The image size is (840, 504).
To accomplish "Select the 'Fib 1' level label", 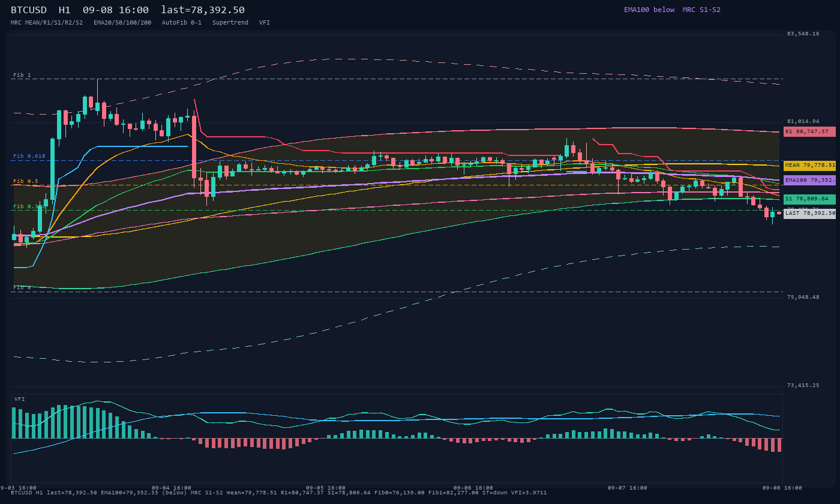I will point(22,75).
